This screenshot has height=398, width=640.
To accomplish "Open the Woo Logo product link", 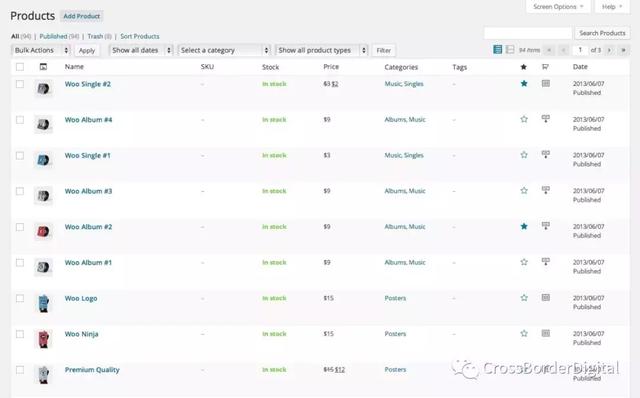I will 81,298.
